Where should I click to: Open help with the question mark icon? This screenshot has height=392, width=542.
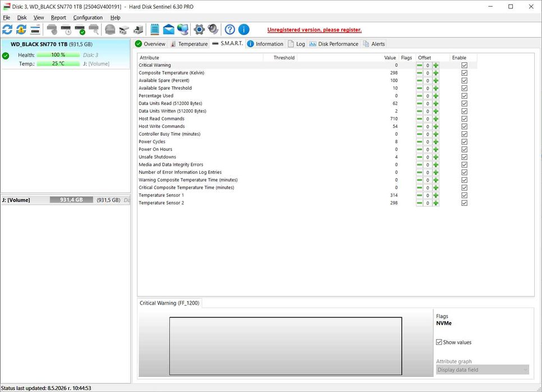[x=230, y=30]
